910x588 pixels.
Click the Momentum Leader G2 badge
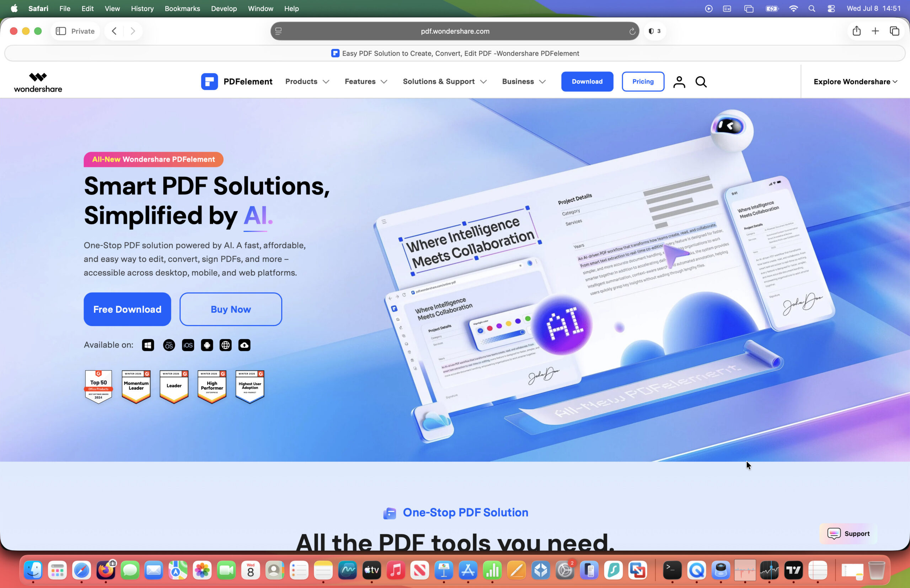click(136, 387)
